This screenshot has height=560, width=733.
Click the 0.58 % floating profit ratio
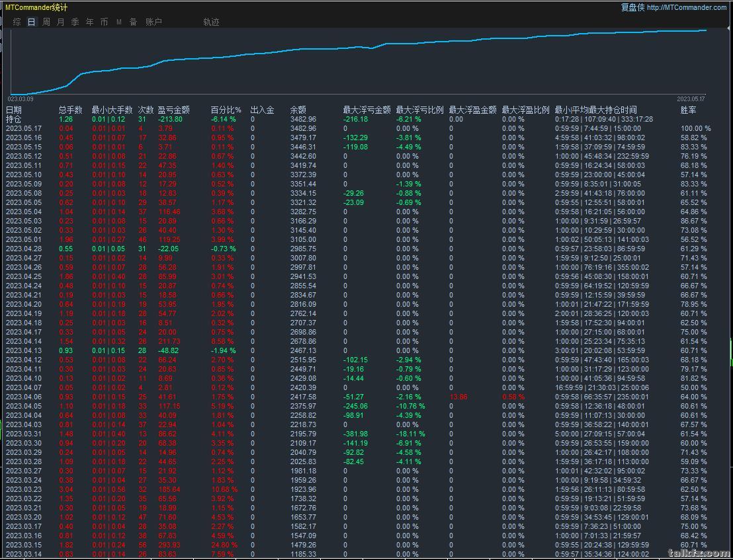point(513,397)
